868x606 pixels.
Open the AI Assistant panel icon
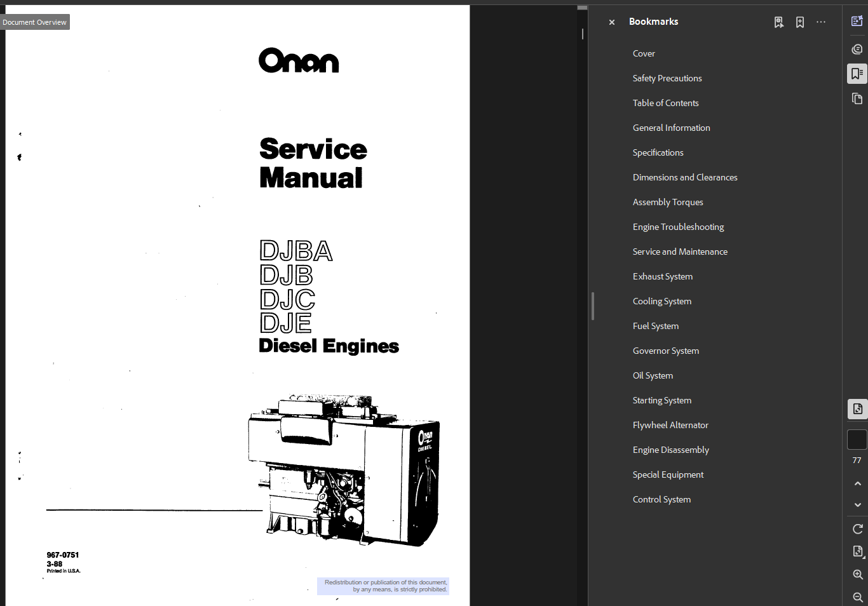coord(857,21)
